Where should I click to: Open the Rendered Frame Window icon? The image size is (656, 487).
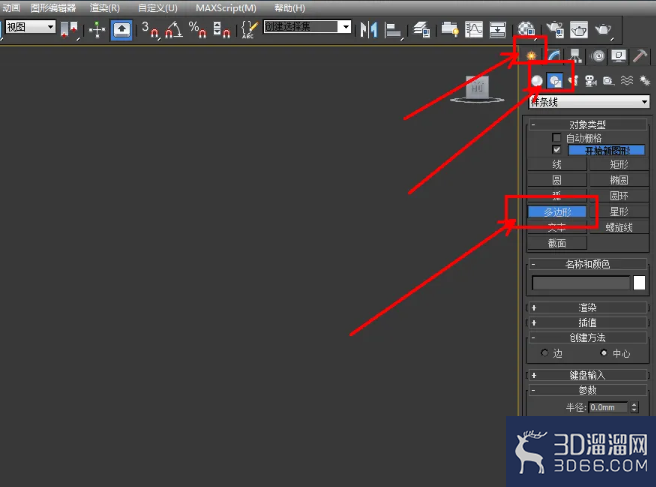click(x=579, y=30)
